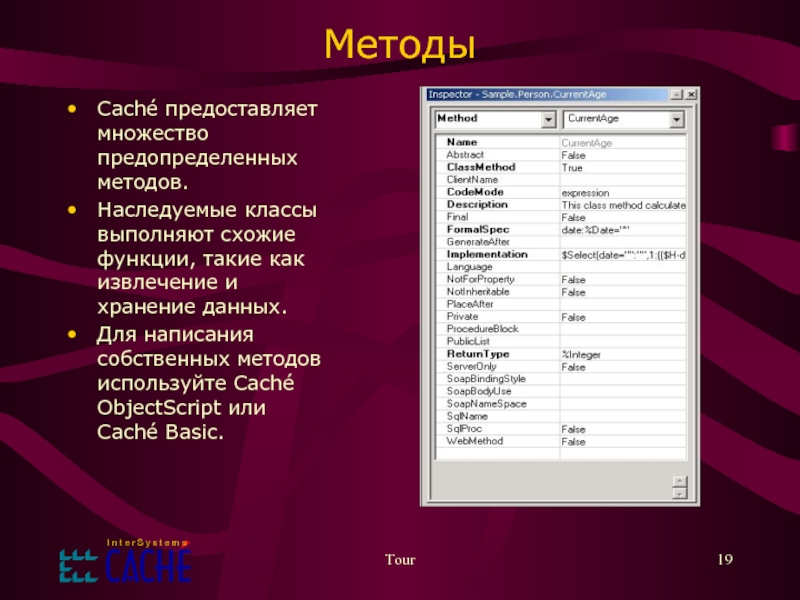Select the Language property label

tap(469, 267)
